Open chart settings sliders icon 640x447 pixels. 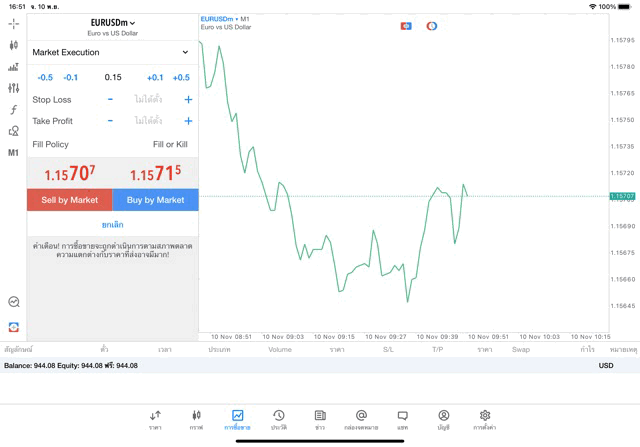(x=13, y=88)
